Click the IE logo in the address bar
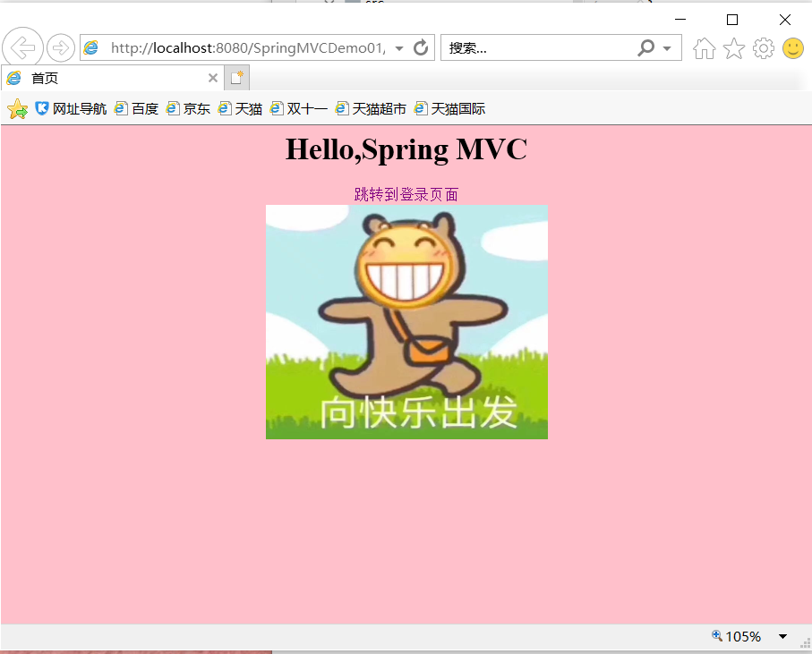Screen dimensions: 812x654 point(91,47)
